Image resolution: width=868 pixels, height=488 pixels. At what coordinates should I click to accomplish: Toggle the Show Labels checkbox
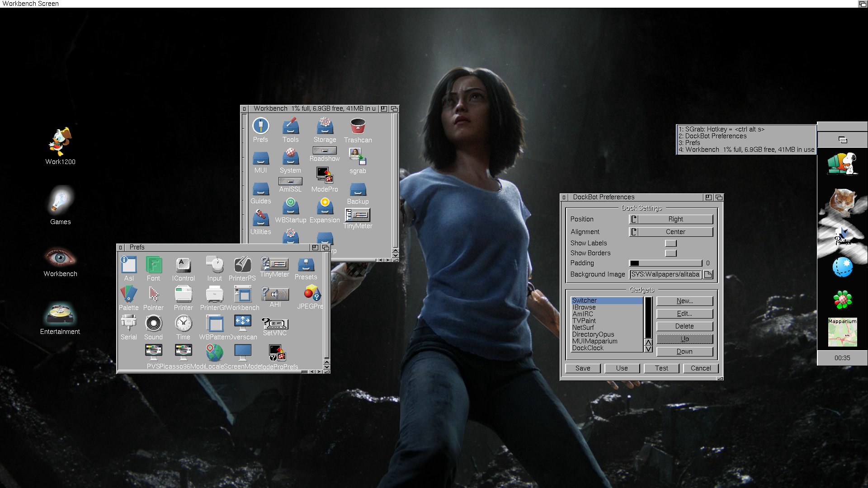click(670, 243)
